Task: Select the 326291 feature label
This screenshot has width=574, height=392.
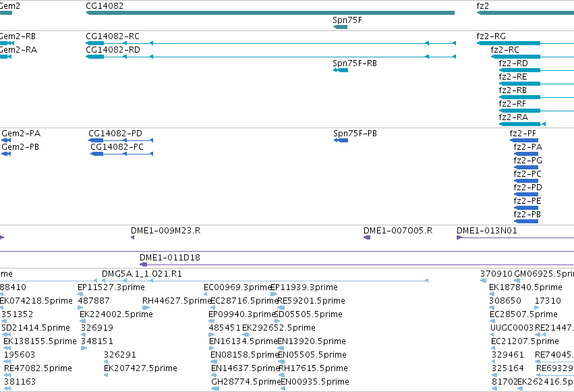Action: pos(119,356)
